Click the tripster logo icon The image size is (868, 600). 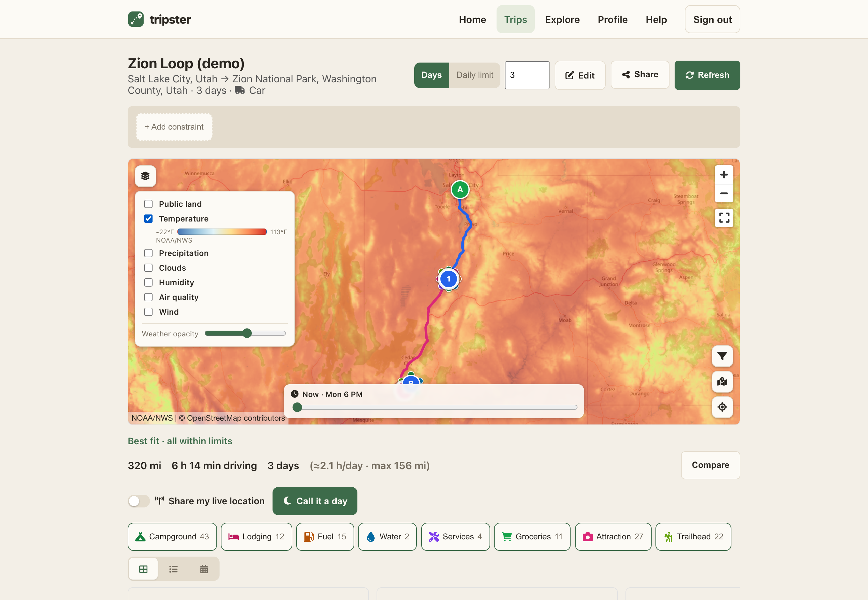point(136,19)
